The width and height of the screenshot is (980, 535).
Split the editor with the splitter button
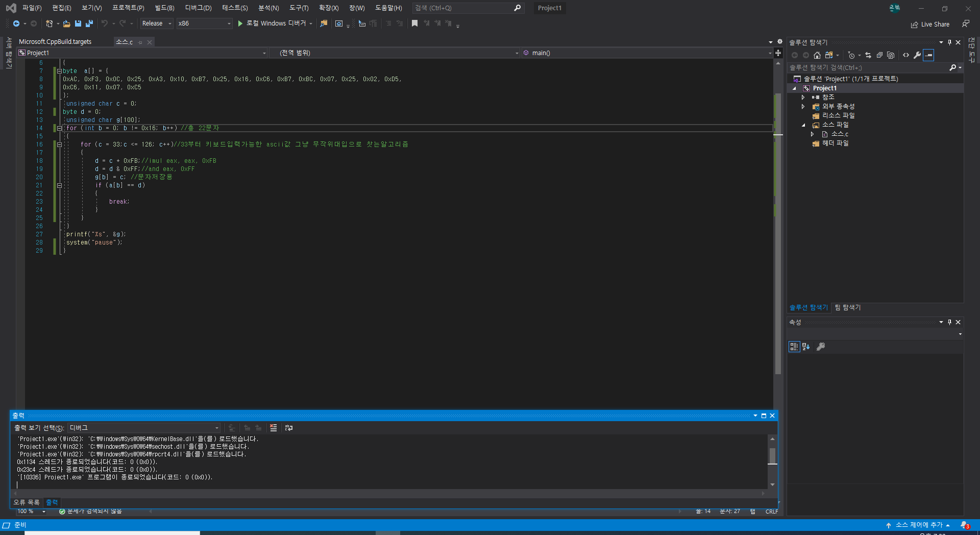pos(778,53)
